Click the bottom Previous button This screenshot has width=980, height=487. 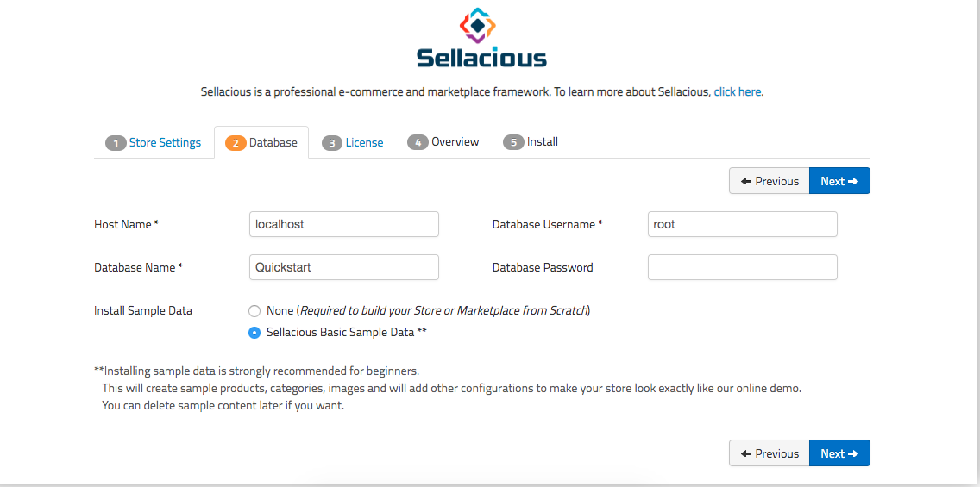pos(770,453)
